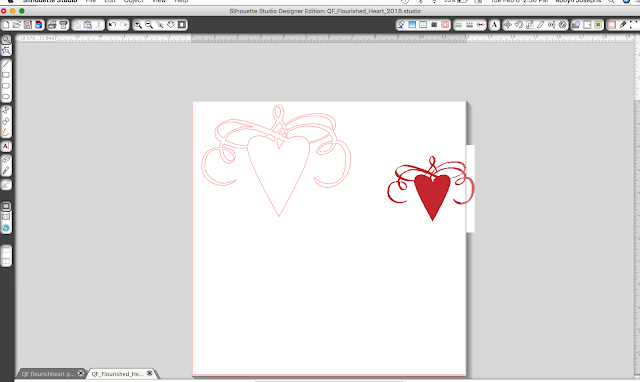The width and height of the screenshot is (640, 382).
Task: Close the QF_Flourished_He... document tab
Action: [149, 373]
